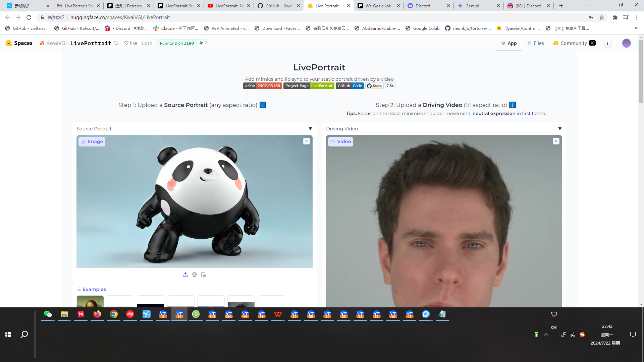Image resolution: width=644 pixels, height=362 pixels.
Task: Open the user profile avatar
Action: point(626,43)
